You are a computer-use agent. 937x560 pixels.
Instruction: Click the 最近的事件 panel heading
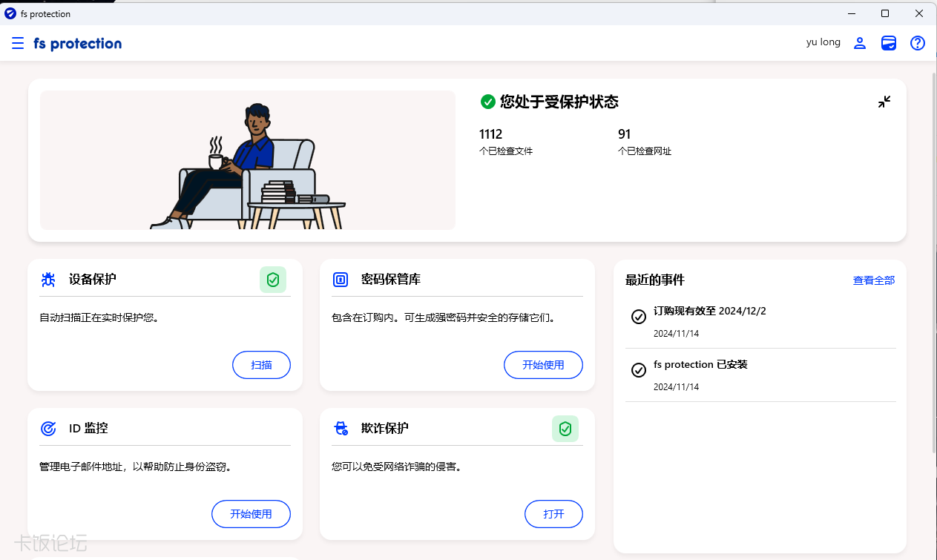pyautogui.click(x=655, y=280)
